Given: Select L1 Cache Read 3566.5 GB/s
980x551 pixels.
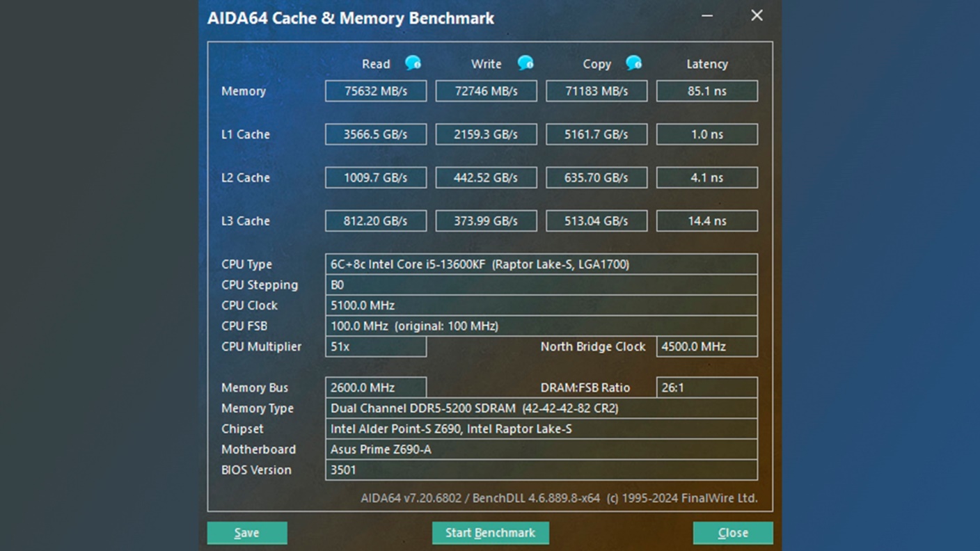Looking at the screenshot, I should tap(376, 134).
